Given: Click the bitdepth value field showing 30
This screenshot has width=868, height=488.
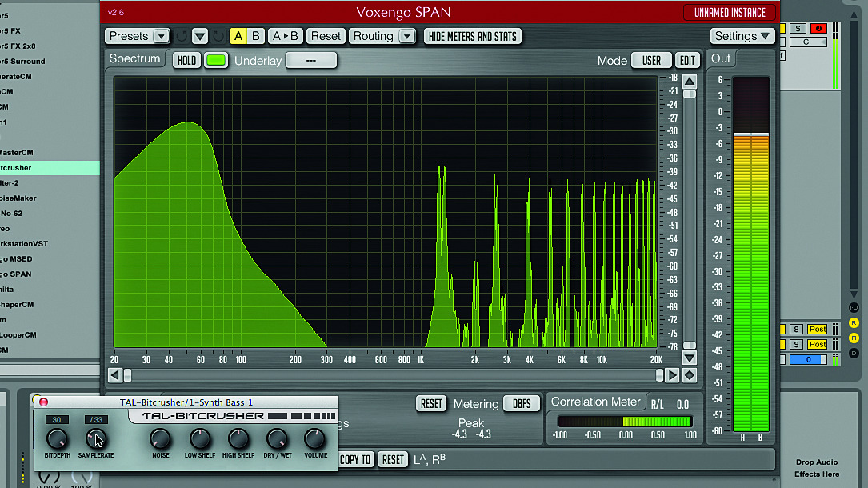Looking at the screenshot, I should 57,420.
